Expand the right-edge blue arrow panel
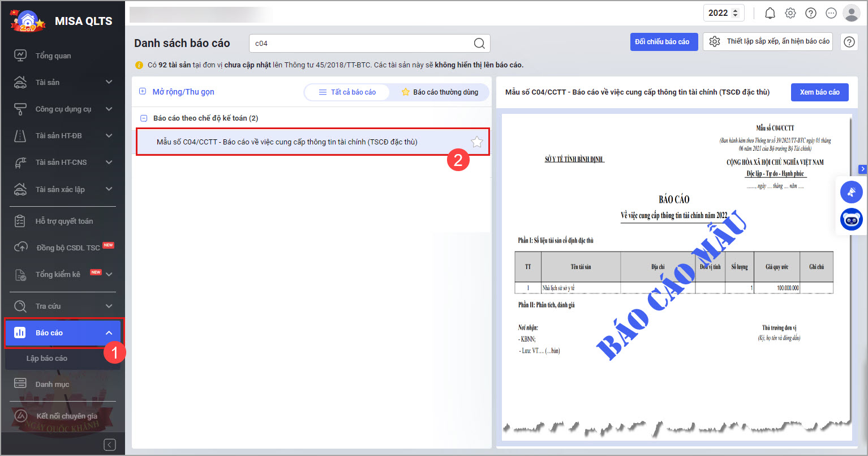Screen dimensions: 868x456 (863, 169)
